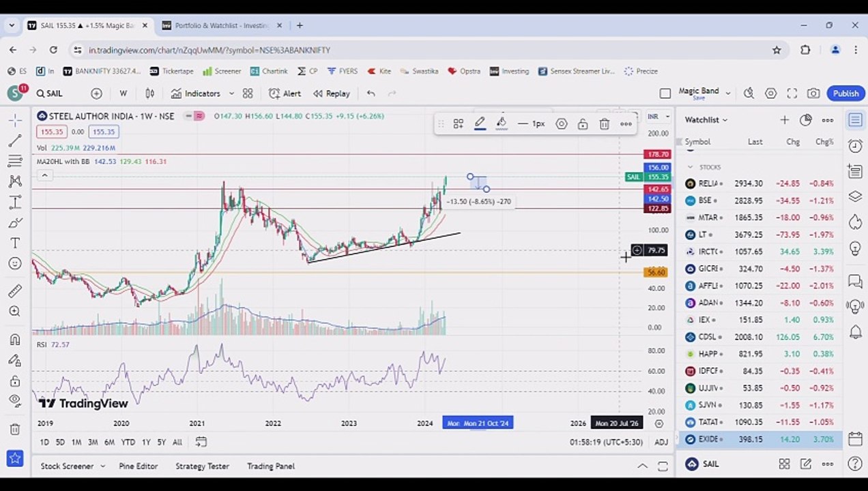The height and width of the screenshot is (491, 868).
Task: Select the YTD time range
Action: 128,443
